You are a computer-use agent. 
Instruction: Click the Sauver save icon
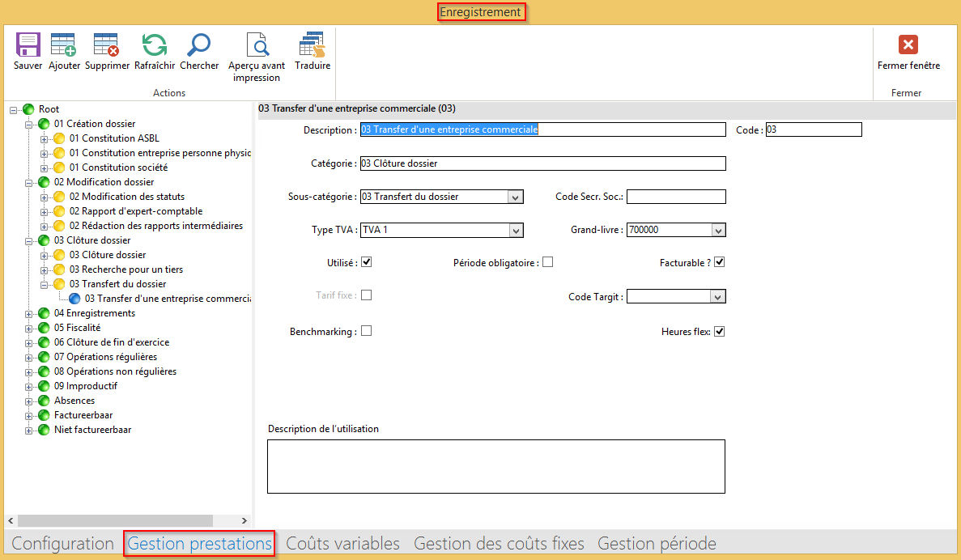[x=28, y=45]
